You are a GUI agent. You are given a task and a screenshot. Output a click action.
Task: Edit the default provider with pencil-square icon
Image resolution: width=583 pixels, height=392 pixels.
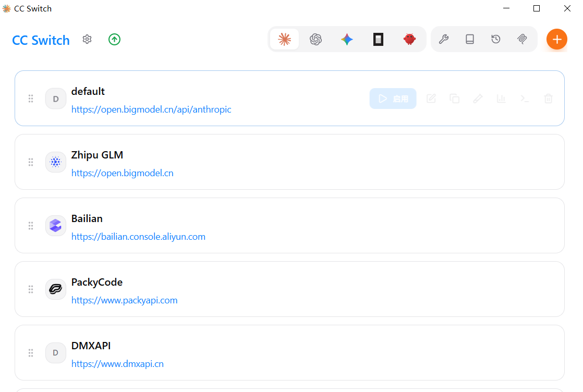(x=431, y=99)
